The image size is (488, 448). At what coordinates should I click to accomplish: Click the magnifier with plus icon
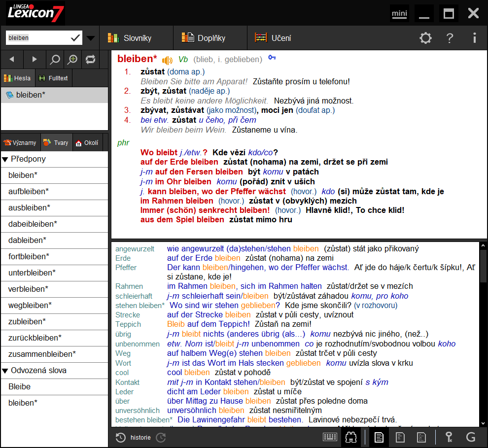72,59
